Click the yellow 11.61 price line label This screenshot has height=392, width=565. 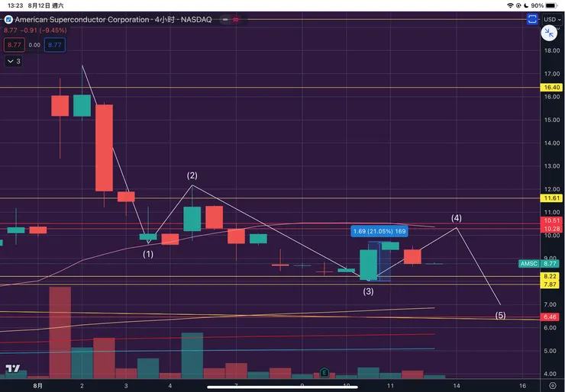pos(551,198)
